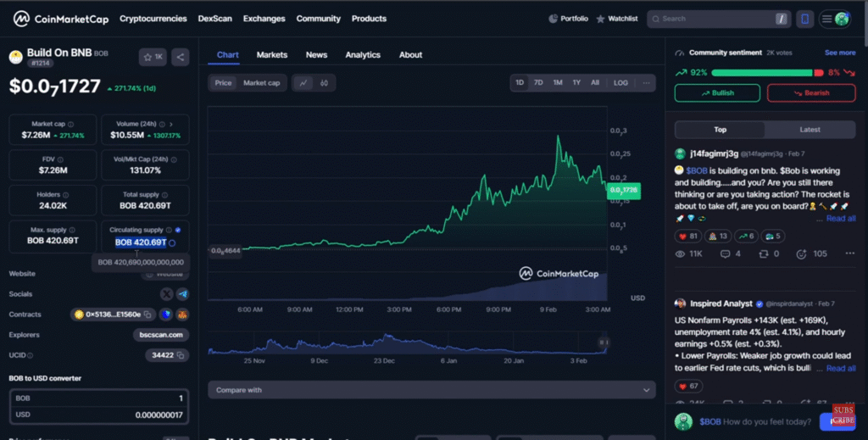The image size is (868, 440).
Task: Click the heart reaction with 67
Action: click(x=688, y=387)
